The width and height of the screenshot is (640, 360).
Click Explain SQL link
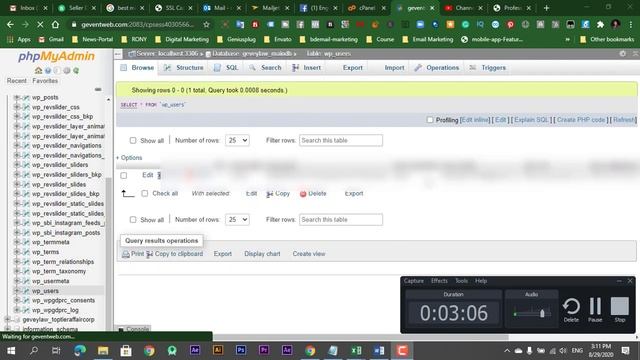pyautogui.click(x=531, y=120)
